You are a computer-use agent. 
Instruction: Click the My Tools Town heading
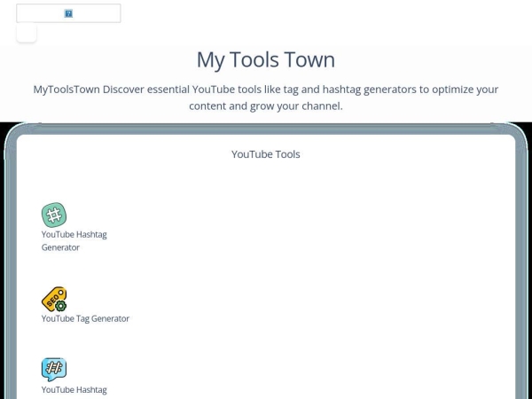click(x=266, y=60)
